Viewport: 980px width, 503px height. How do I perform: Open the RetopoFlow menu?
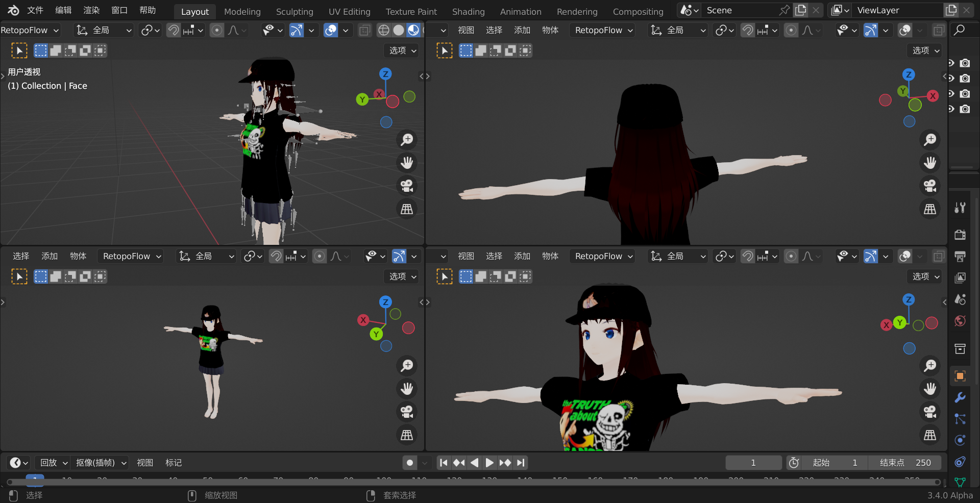coord(29,30)
